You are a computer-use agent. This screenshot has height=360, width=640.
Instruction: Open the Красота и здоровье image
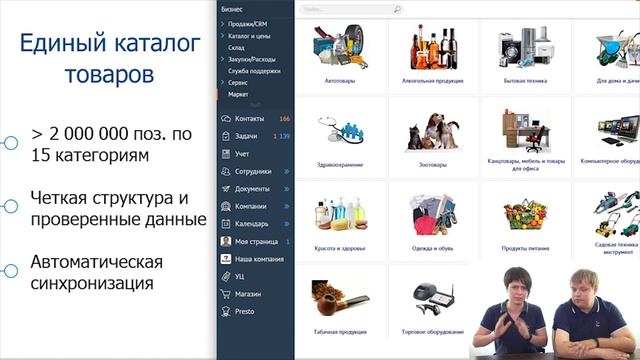(340, 213)
